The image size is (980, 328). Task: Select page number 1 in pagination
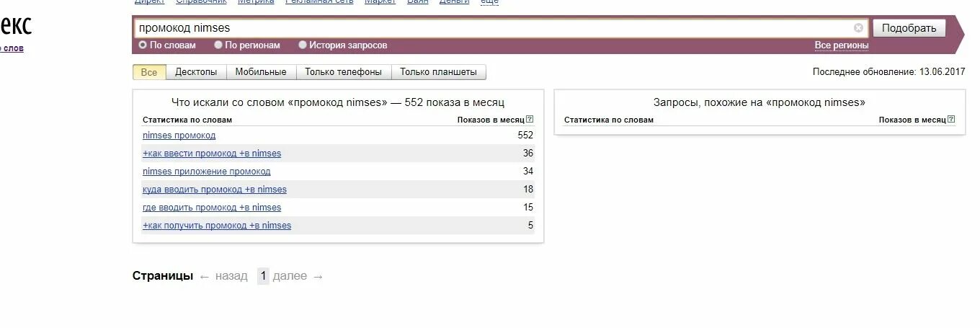(263, 276)
